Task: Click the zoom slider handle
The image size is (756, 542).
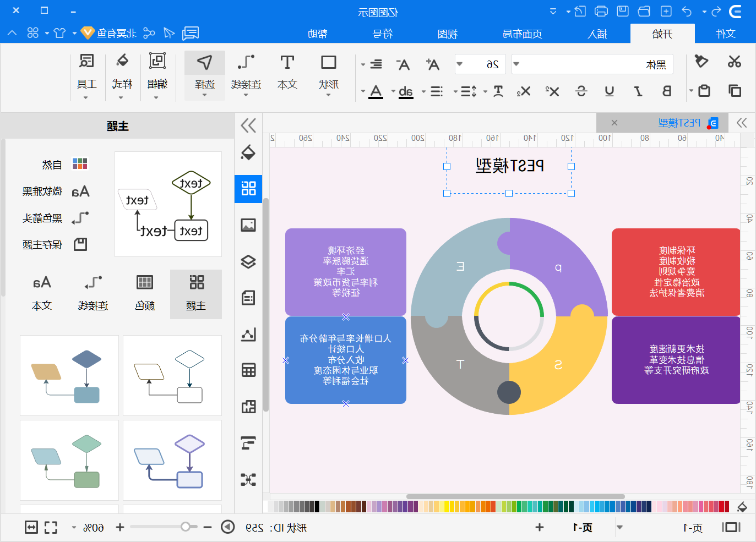Action: click(x=186, y=527)
